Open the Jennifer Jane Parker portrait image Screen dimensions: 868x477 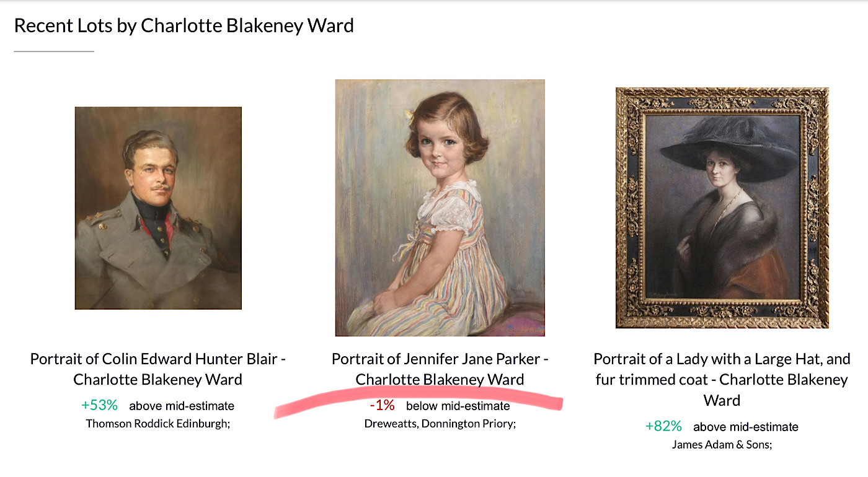[440, 208]
